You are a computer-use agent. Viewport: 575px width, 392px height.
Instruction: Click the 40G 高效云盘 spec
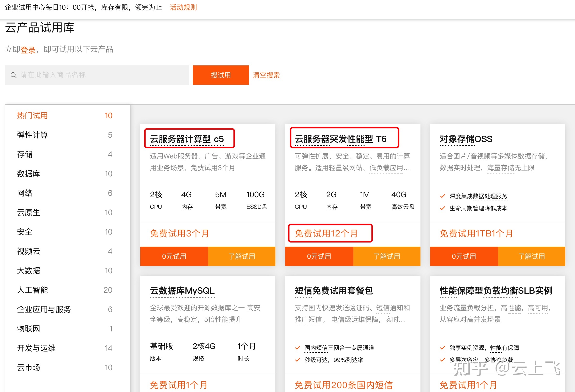[403, 200]
